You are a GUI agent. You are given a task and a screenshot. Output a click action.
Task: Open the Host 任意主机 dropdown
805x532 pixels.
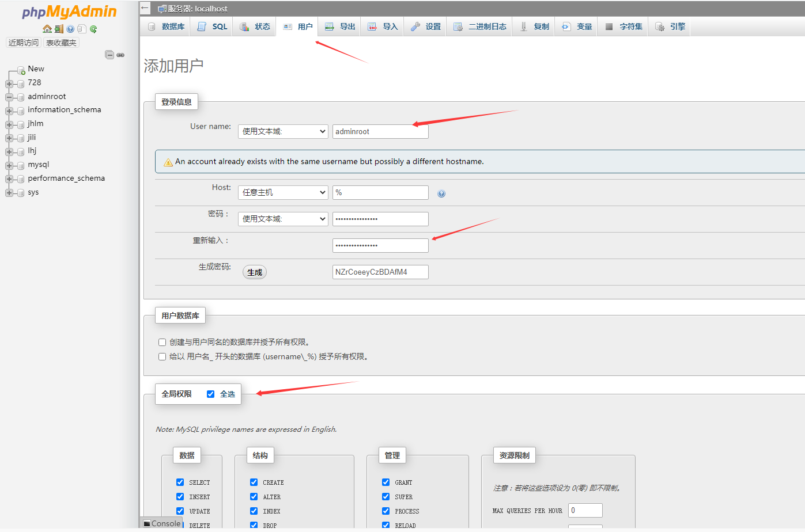click(283, 192)
